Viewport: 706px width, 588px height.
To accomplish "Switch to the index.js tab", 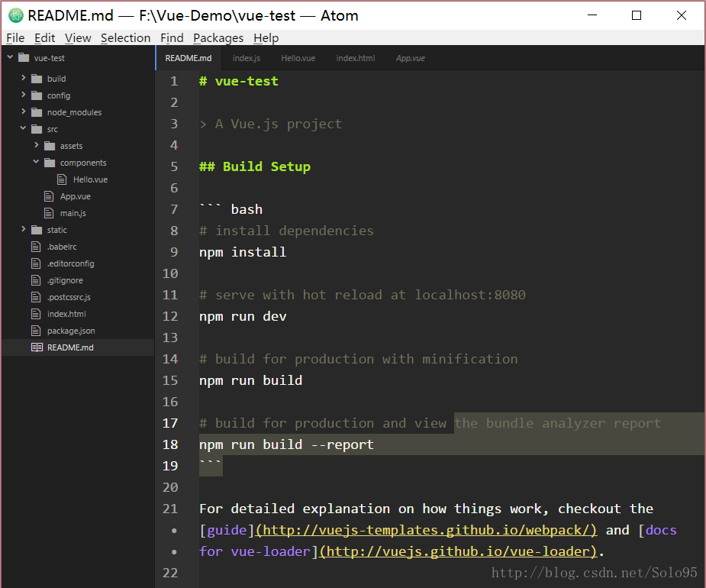I will pos(247,58).
